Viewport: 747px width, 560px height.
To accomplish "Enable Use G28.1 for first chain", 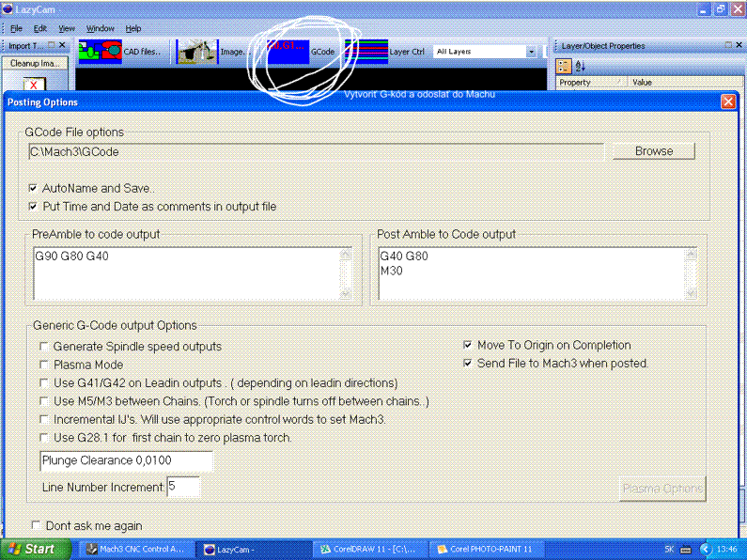I will pyautogui.click(x=44, y=437).
